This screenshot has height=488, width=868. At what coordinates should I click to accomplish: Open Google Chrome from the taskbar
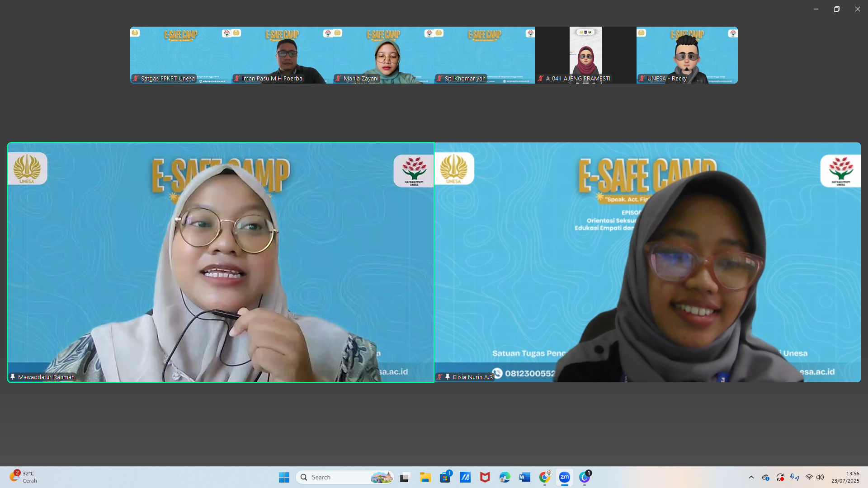pyautogui.click(x=545, y=477)
